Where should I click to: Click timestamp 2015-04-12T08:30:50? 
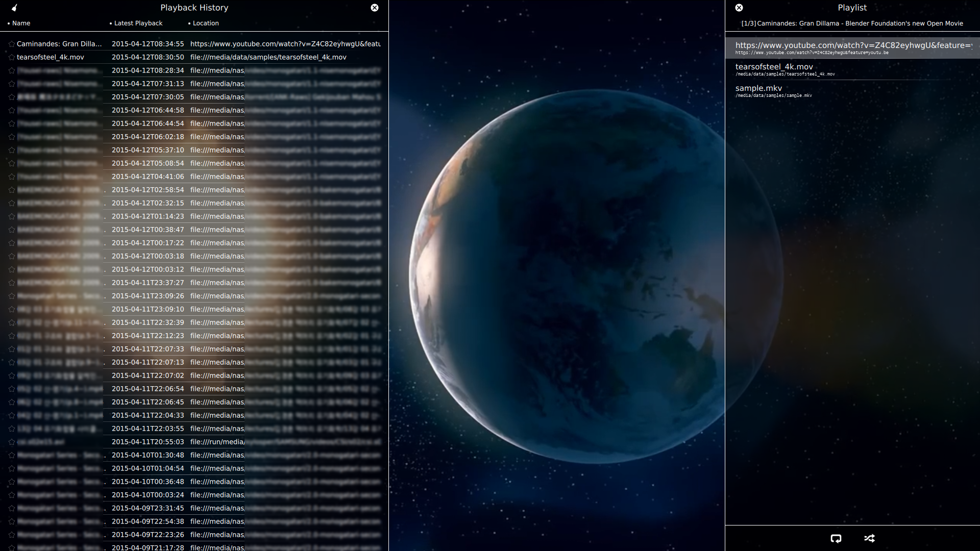click(x=148, y=57)
